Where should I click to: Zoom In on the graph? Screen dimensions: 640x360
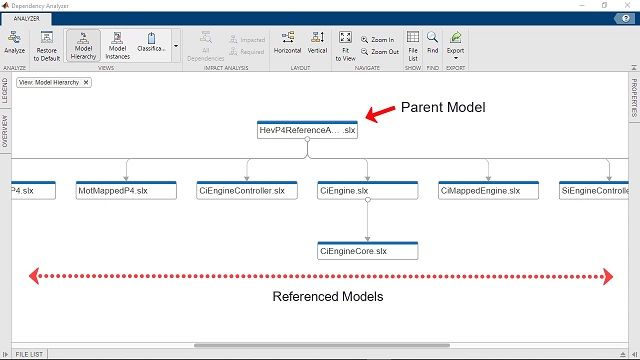pyautogui.click(x=378, y=40)
